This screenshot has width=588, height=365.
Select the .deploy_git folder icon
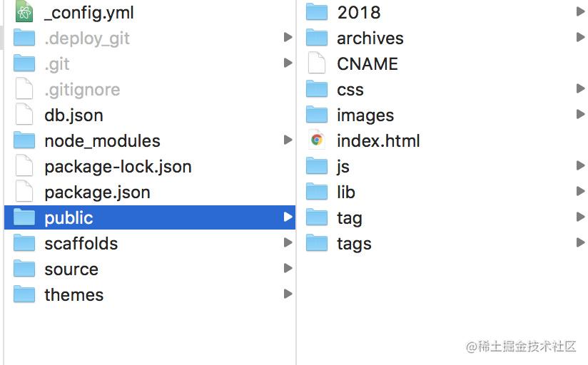coord(24,38)
